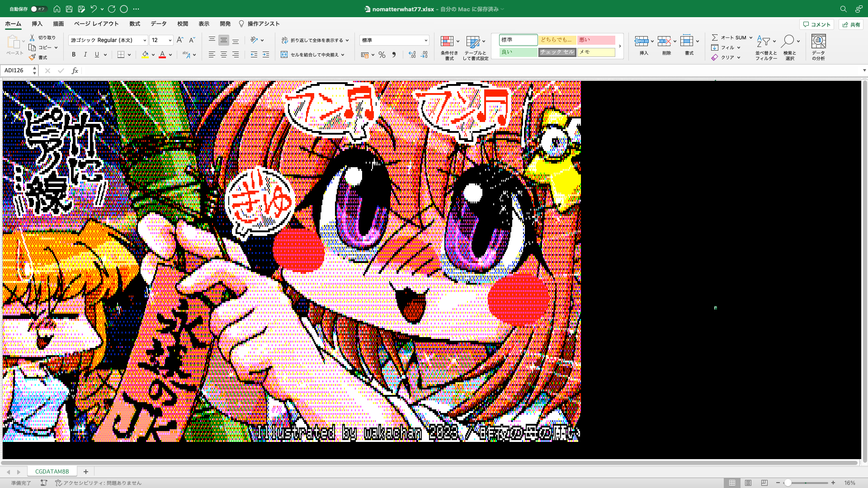Image resolution: width=868 pixels, height=488 pixels.
Task: Toggle AutoSave switch off/on
Action: (39, 9)
